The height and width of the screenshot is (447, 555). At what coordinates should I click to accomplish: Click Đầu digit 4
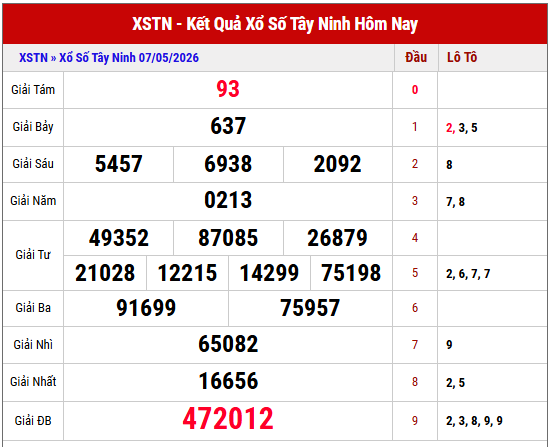coord(415,238)
